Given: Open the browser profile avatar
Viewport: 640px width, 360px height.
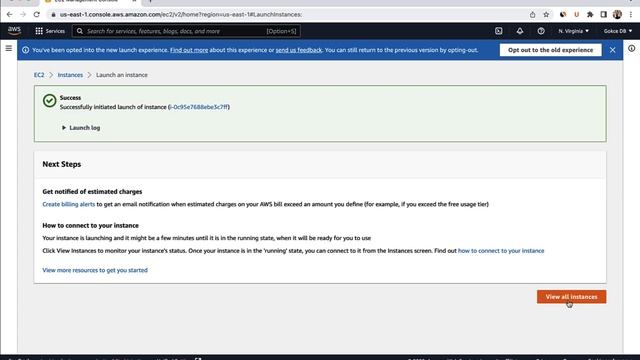Looking at the screenshot, I should [x=617, y=14].
